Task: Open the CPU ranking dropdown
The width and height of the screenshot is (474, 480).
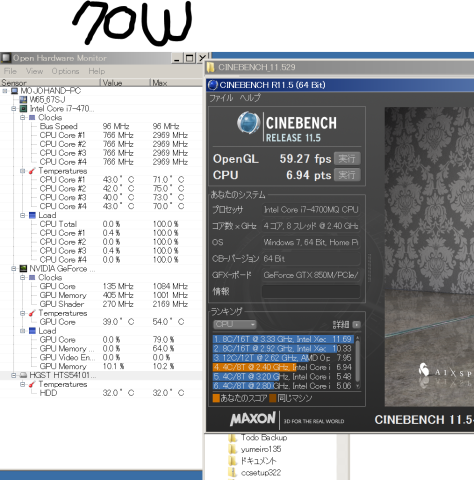Action: [x=235, y=324]
